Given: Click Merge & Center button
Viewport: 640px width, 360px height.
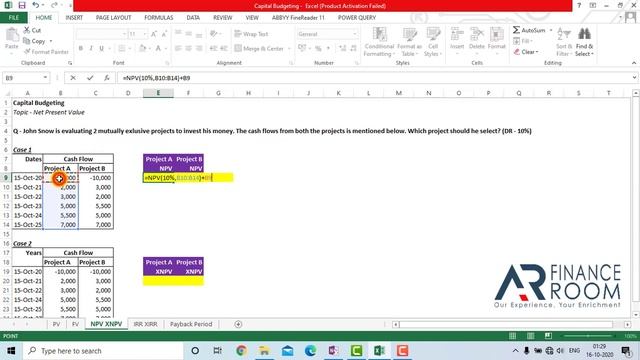Looking at the screenshot, I should 259,49.
